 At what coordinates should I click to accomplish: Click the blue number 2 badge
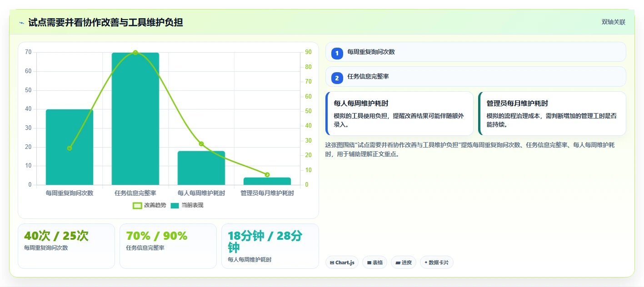tap(337, 78)
